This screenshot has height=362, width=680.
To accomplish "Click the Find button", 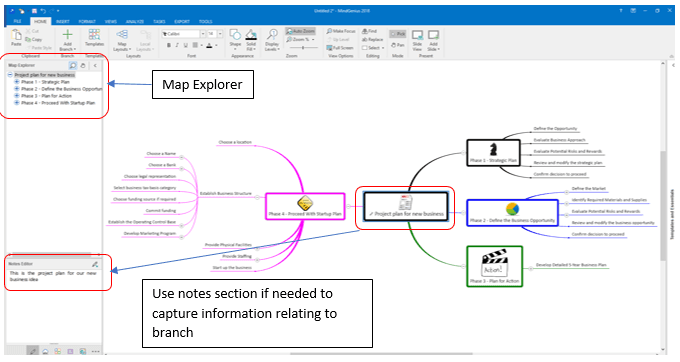I will pos(369,31).
